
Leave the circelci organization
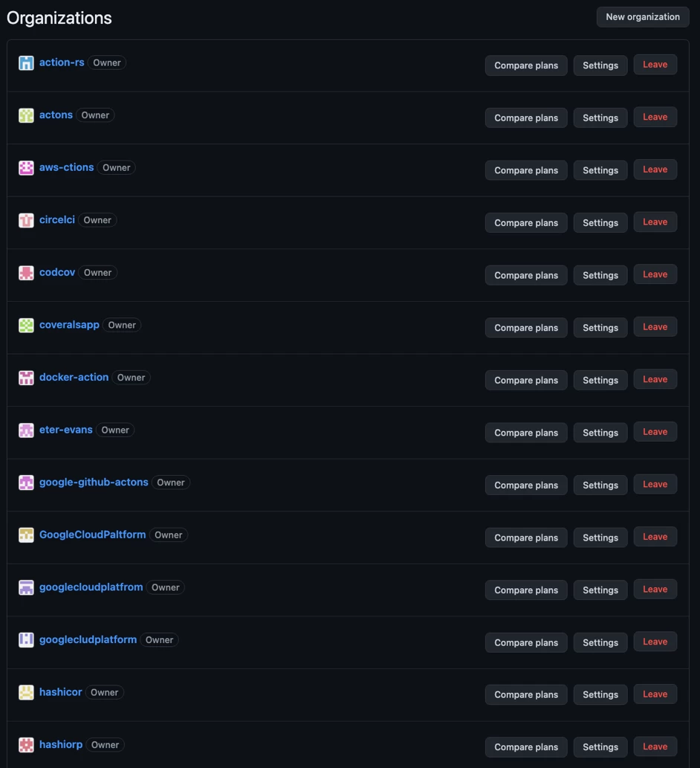pyautogui.click(x=655, y=222)
